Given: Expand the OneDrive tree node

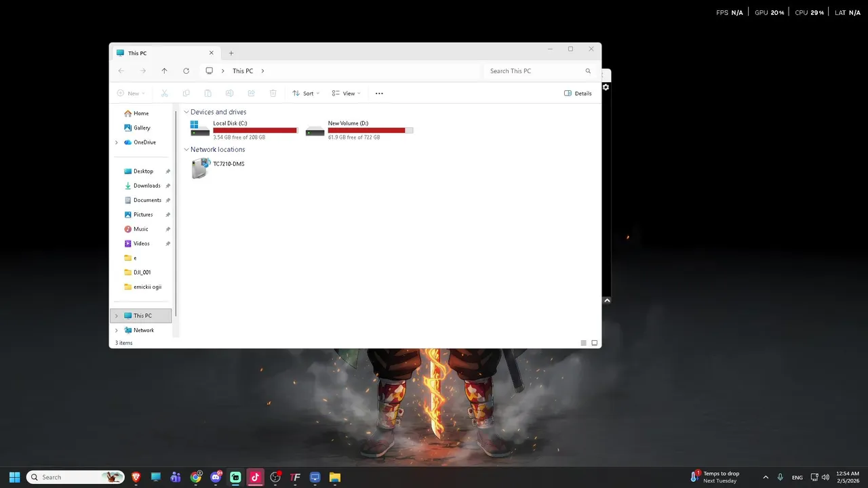Looking at the screenshot, I should 117,142.
